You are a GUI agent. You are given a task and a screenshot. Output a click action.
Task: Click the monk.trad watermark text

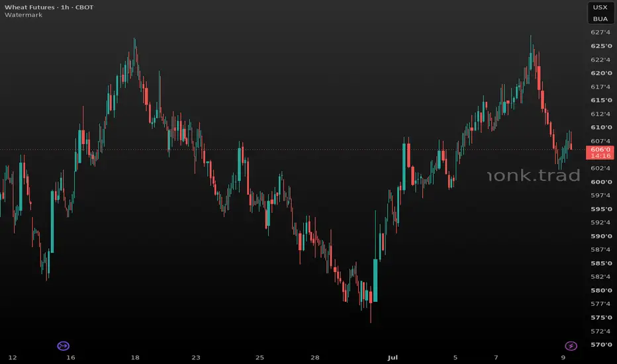pos(534,175)
